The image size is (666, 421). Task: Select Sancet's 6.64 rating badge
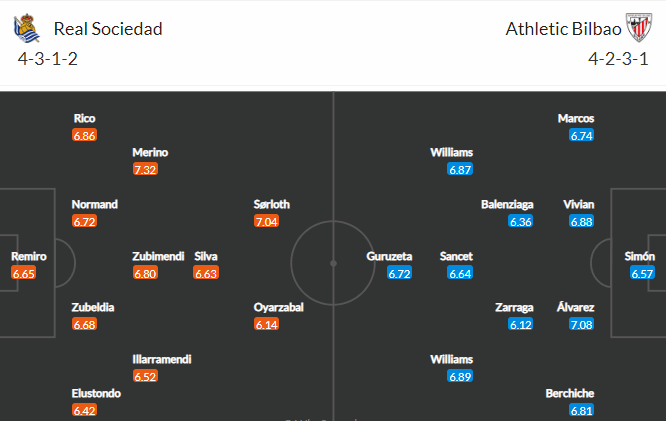460,273
